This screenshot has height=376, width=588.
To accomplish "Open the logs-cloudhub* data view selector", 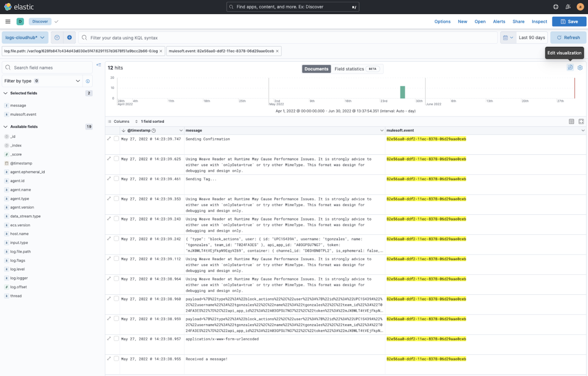I will click(25, 37).
